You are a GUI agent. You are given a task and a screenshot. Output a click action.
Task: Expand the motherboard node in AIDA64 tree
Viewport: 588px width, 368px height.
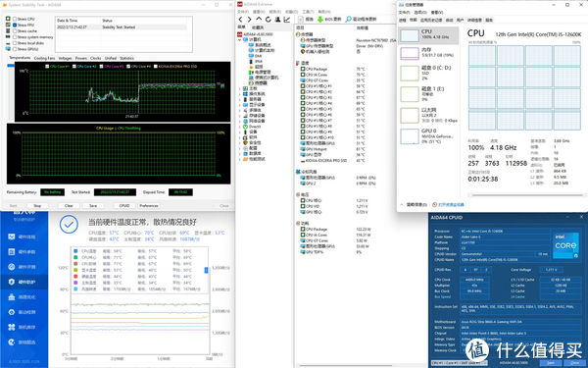click(x=240, y=88)
